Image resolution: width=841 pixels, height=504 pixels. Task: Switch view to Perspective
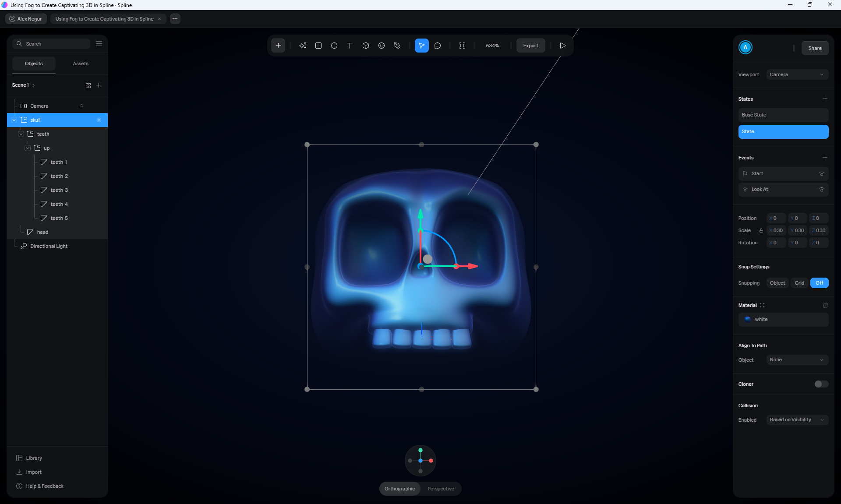click(x=441, y=489)
